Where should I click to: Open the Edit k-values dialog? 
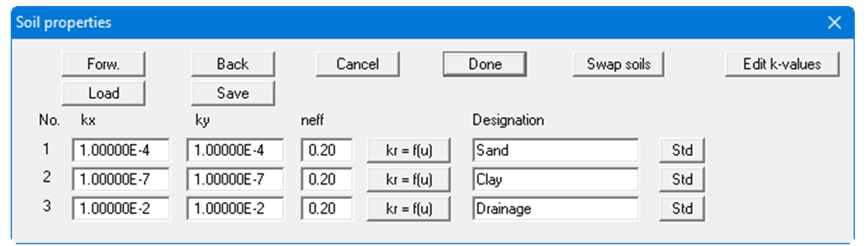(x=782, y=64)
